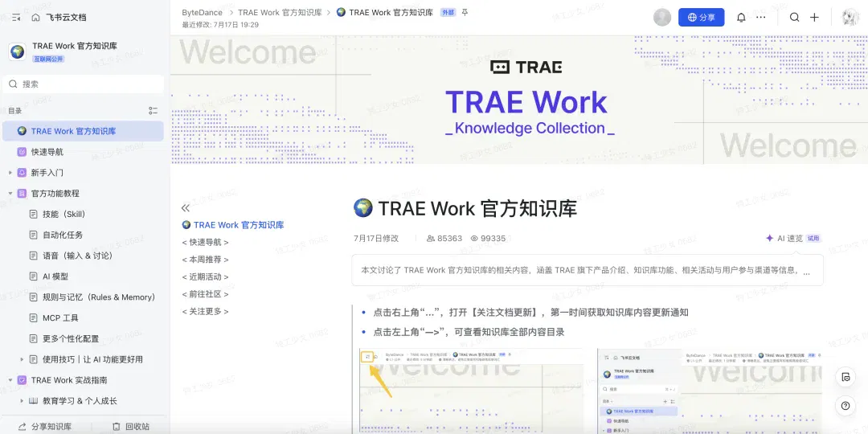Click the 飞书云文档 title text
This screenshot has height=434, width=868.
[x=67, y=17]
